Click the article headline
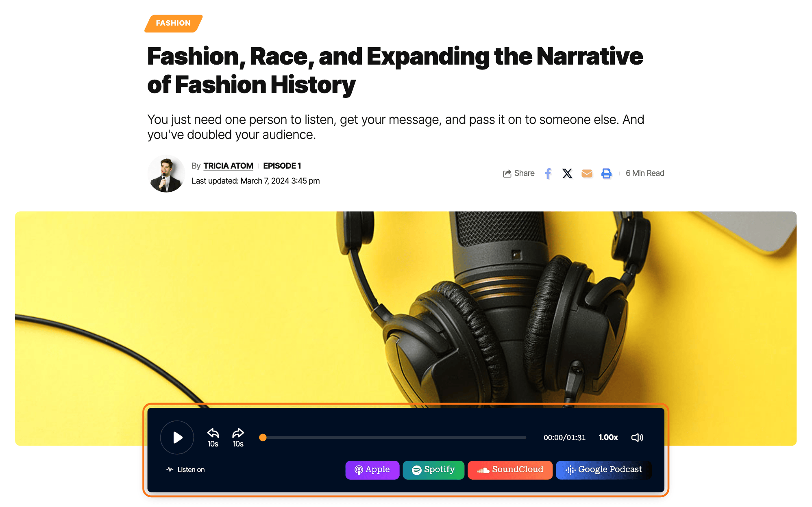Image resolution: width=812 pixels, height=507 pixels. pyautogui.click(x=394, y=70)
